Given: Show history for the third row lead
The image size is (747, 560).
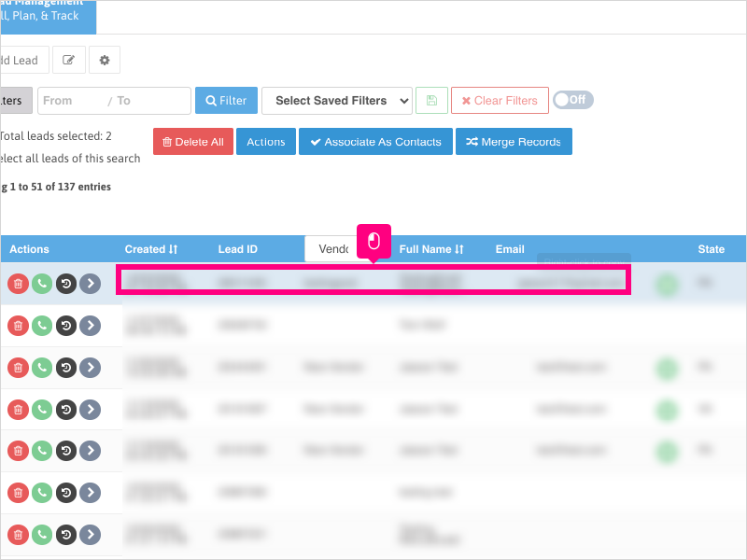Looking at the screenshot, I should click(x=66, y=368).
